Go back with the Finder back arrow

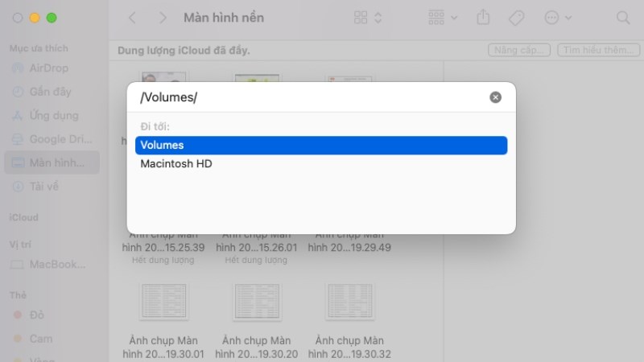click(132, 18)
